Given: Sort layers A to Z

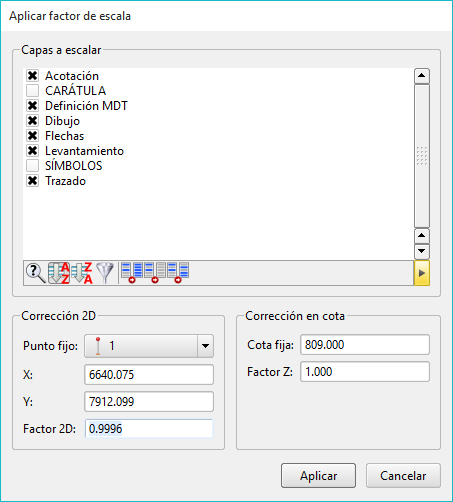Looking at the screenshot, I should pyautogui.click(x=59, y=273).
